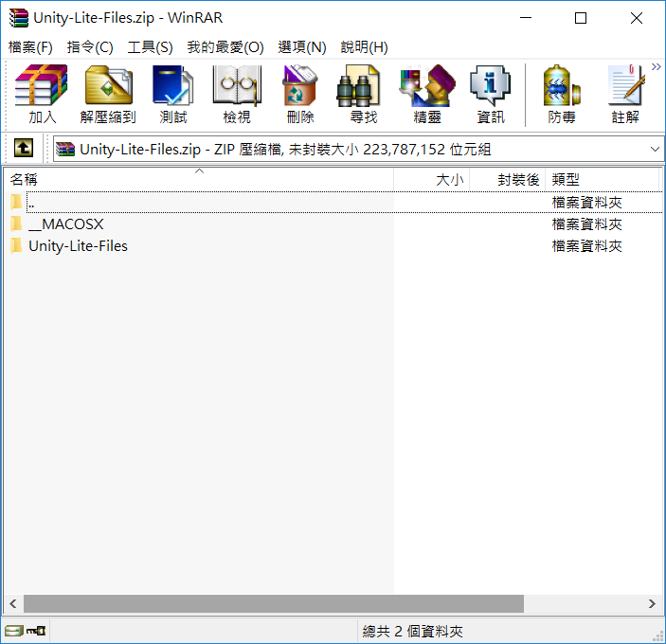666x644 pixels.
Task: Click the status text 總共 2 個資料夾
Action: coord(412,632)
